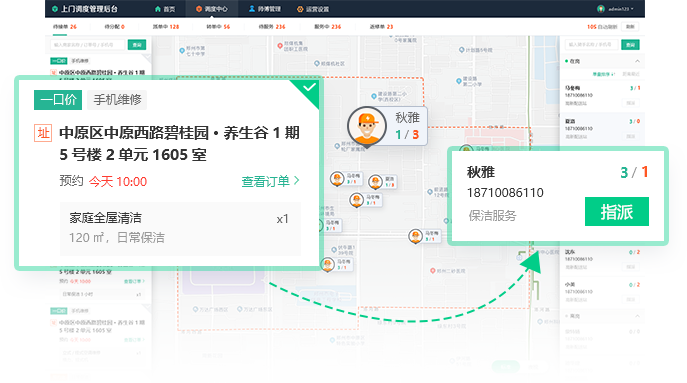Viewport: 687px width, 383px height.
Task: Click the 一口价 tag on enlarged order card
Action: 58,100
